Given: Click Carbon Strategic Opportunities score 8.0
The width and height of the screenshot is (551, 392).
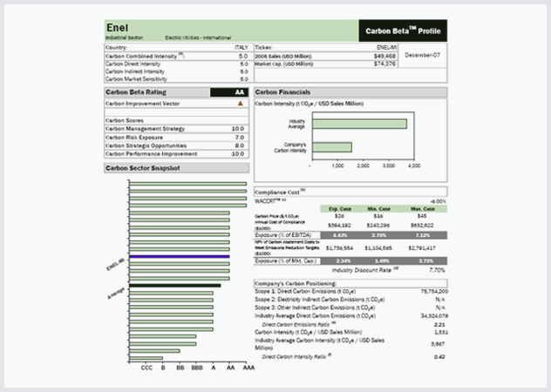Looking at the screenshot, I should (x=240, y=145).
